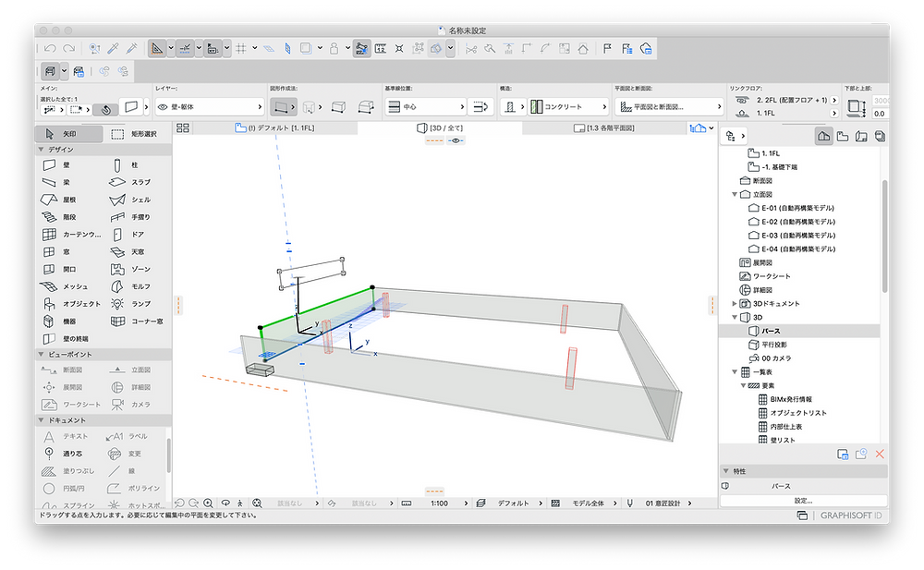
Task: Activate the Arrow (矢印) selection tool
Action: [68, 134]
